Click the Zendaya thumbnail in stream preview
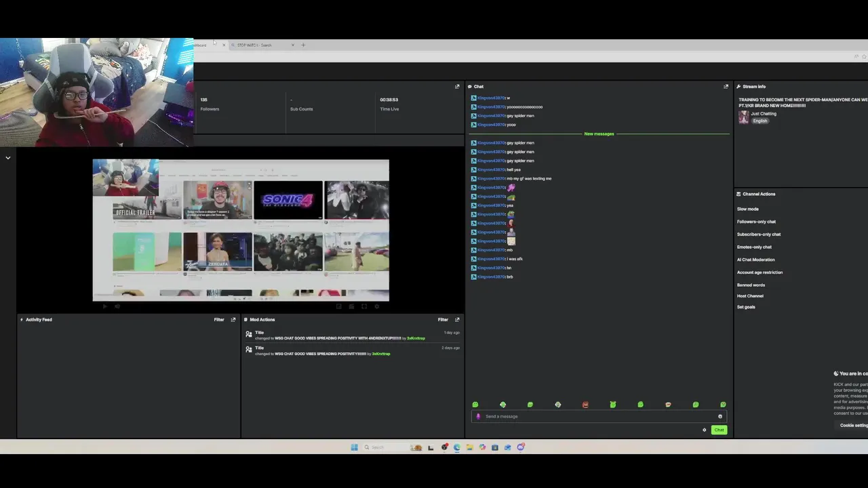Image resolution: width=868 pixels, height=488 pixels. (218, 251)
